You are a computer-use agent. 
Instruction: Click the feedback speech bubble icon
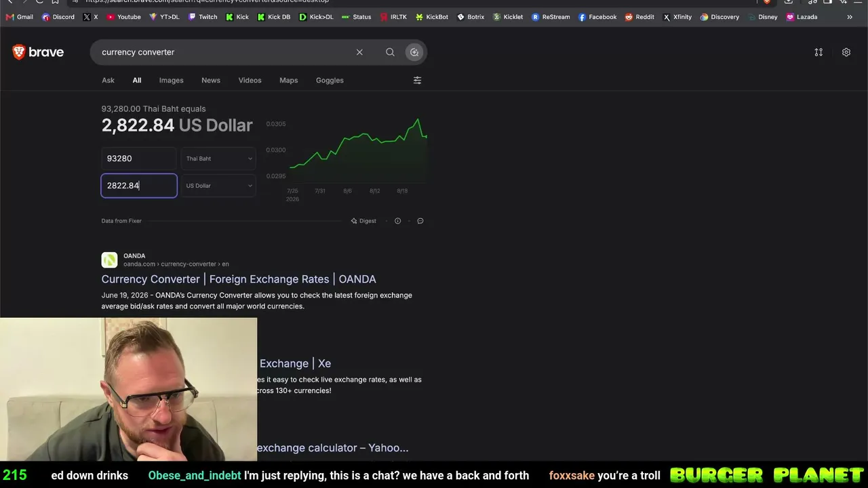(x=420, y=221)
